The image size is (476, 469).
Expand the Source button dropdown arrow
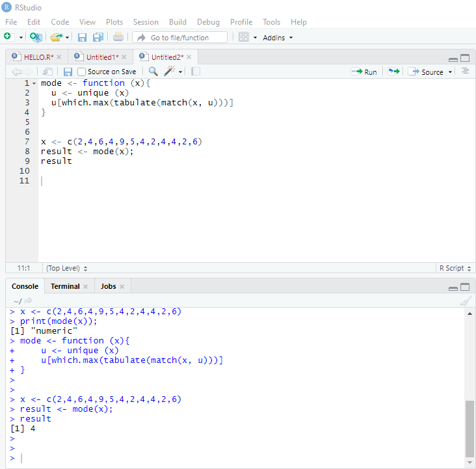(x=450, y=72)
